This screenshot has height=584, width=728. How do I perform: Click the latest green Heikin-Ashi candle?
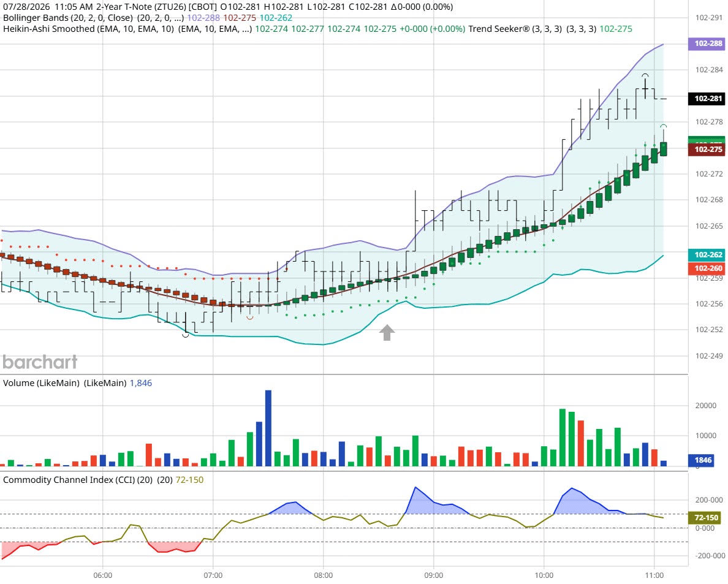point(664,149)
